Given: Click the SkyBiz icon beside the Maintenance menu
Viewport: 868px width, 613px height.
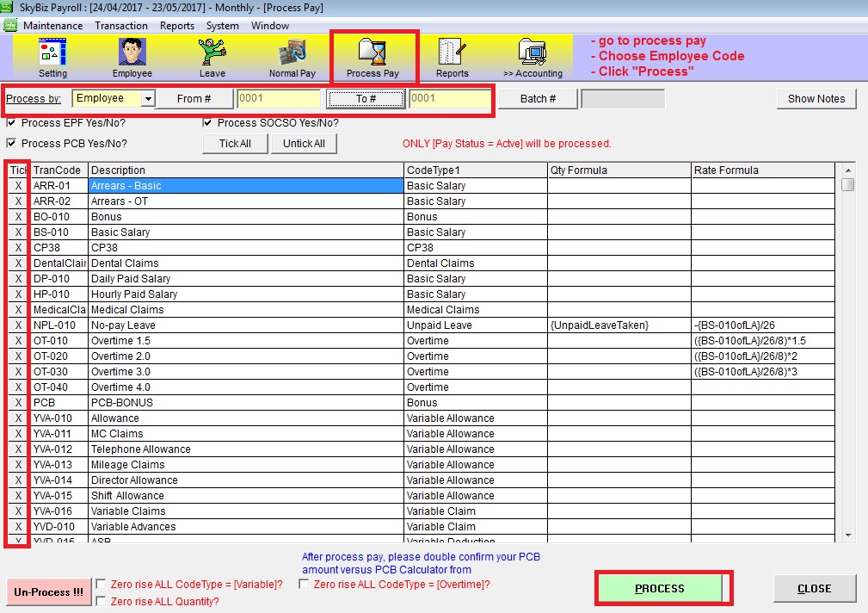Looking at the screenshot, I should pos(10,26).
